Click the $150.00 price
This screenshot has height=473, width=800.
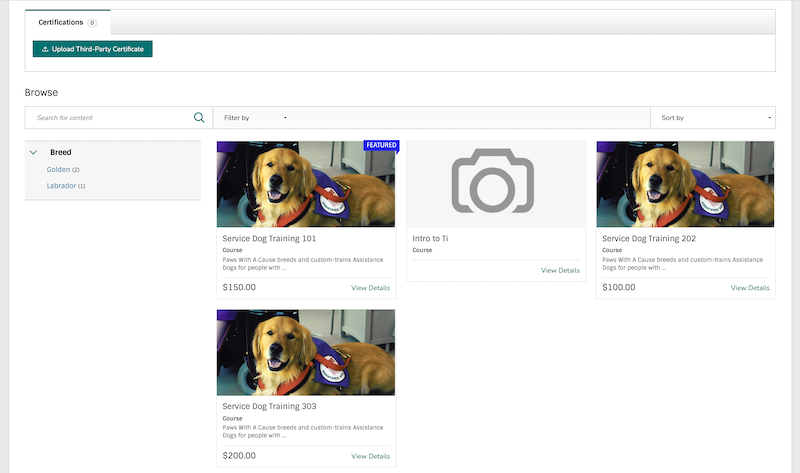click(x=239, y=287)
